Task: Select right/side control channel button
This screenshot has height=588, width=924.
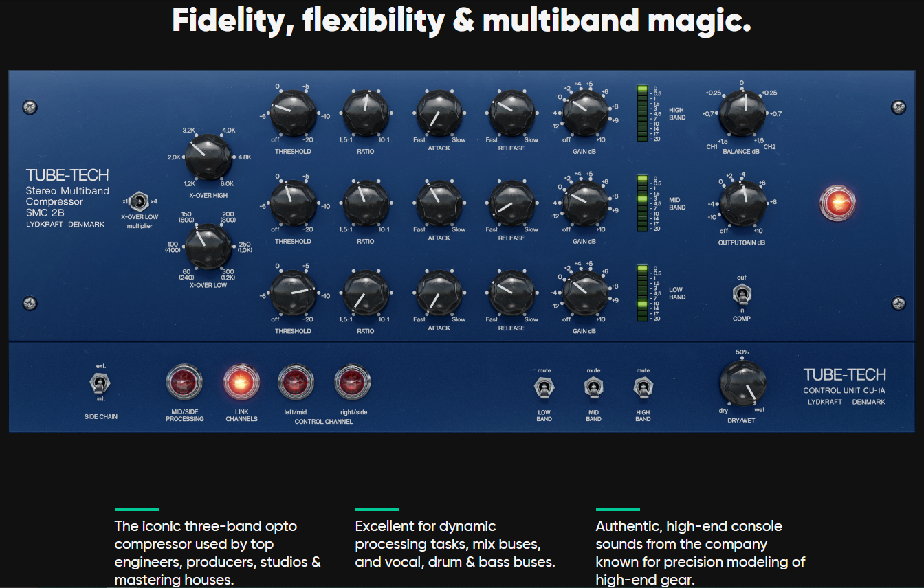Action: point(352,383)
